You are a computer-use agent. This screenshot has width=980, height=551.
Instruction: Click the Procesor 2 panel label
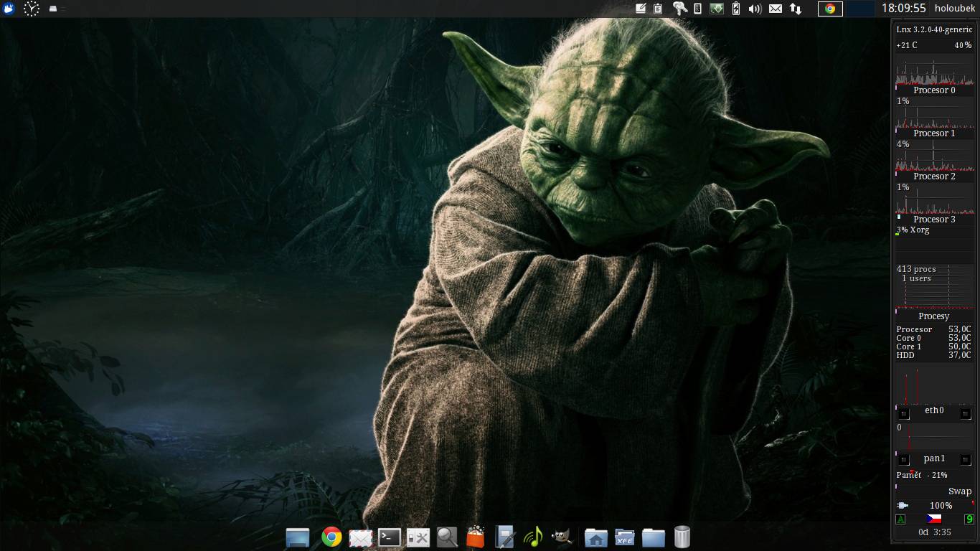934,176
